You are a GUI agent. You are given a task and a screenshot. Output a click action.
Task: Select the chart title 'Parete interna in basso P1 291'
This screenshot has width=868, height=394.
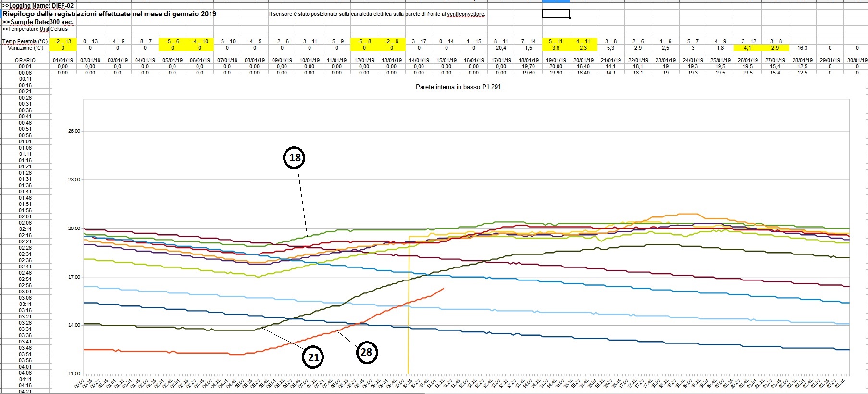(458, 87)
